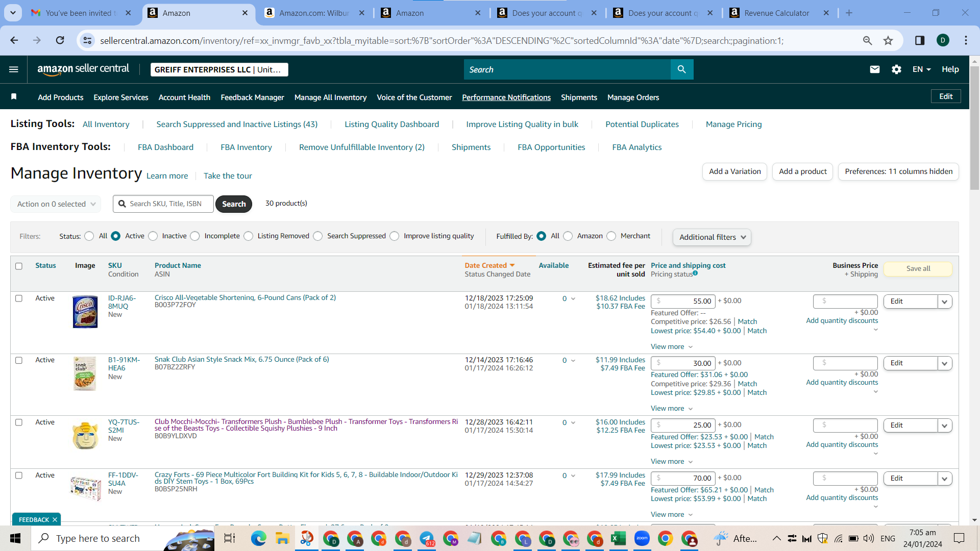The image size is (980, 551).
Task: Click the Amazon Seller Central logo
Action: [x=83, y=69]
